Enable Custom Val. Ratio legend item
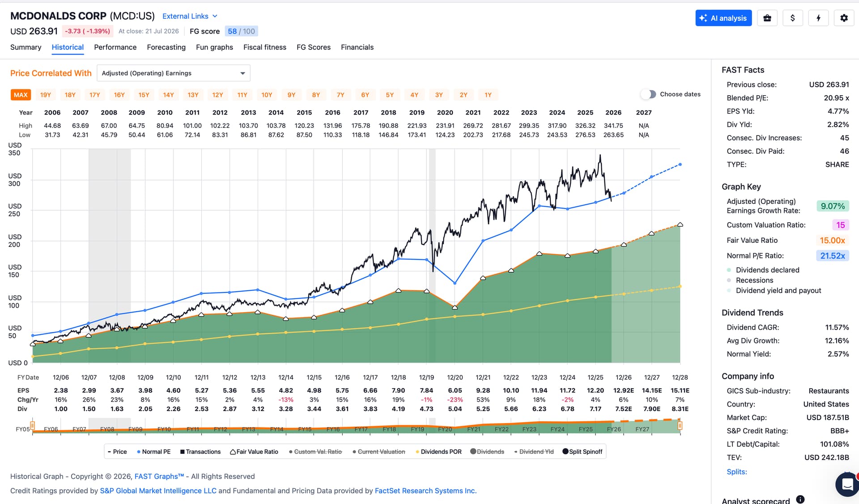The image size is (859, 504). pos(315,452)
